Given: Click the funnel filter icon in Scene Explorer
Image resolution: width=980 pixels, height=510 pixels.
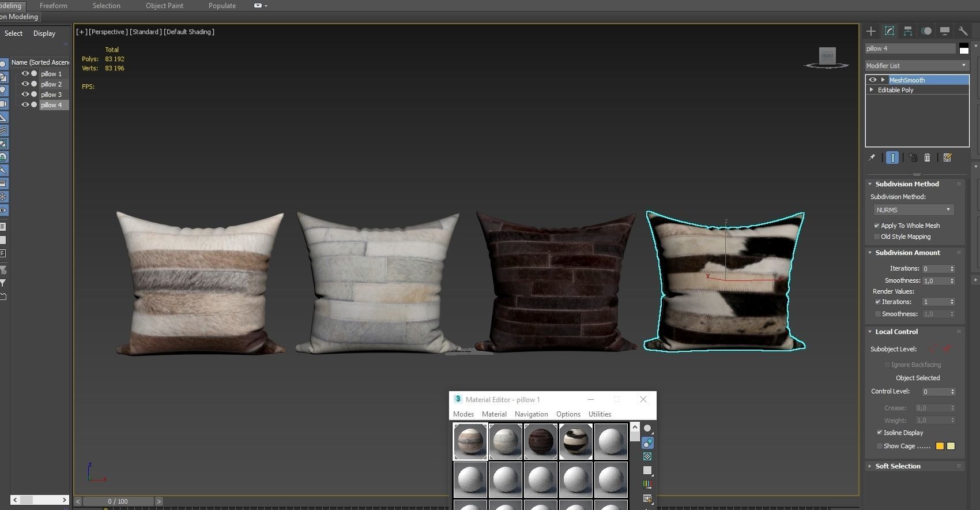Looking at the screenshot, I should (3, 283).
